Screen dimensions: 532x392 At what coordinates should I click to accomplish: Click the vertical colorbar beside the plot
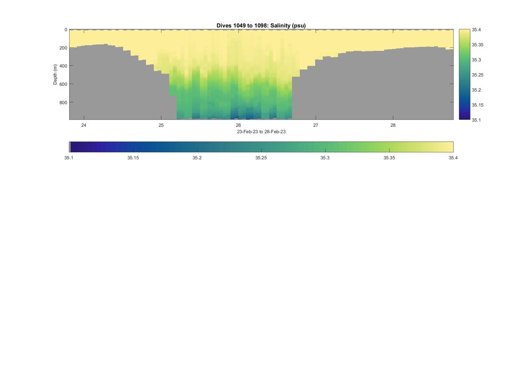click(x=464, y=74)
